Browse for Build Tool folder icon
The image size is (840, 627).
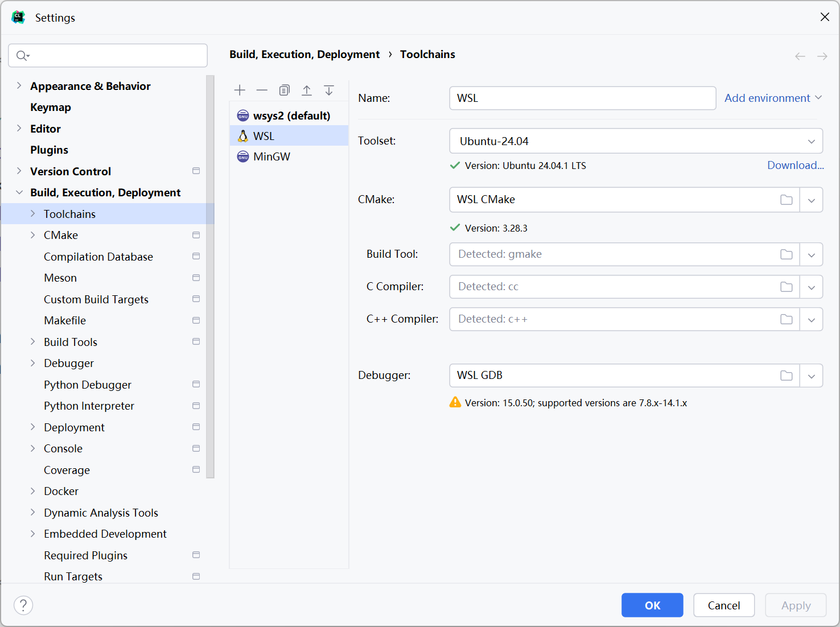787,254
